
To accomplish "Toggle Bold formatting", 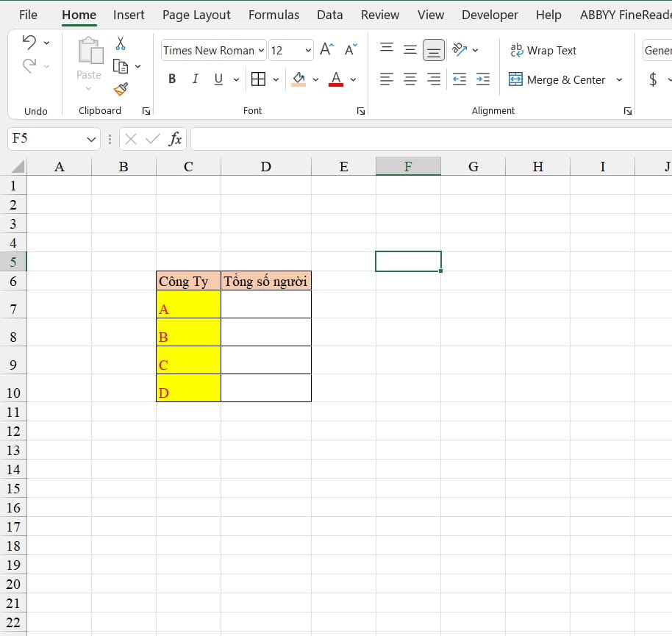I will point(172,79).
